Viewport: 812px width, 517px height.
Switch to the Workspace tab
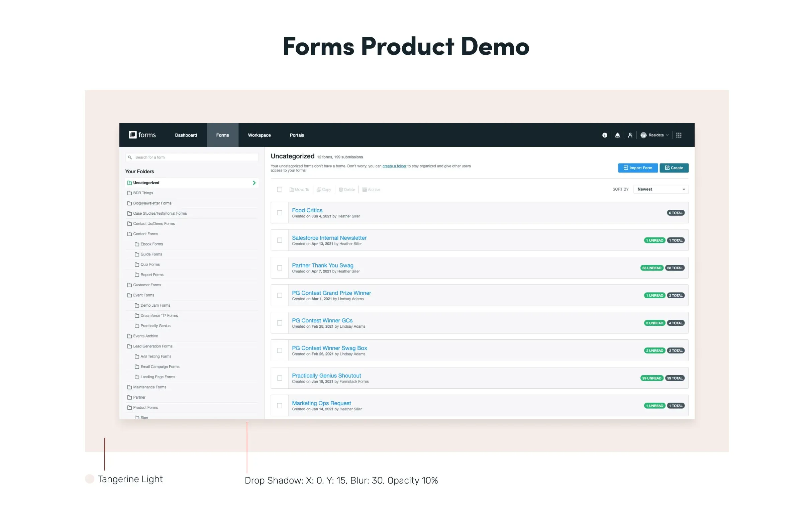(259, 135)
